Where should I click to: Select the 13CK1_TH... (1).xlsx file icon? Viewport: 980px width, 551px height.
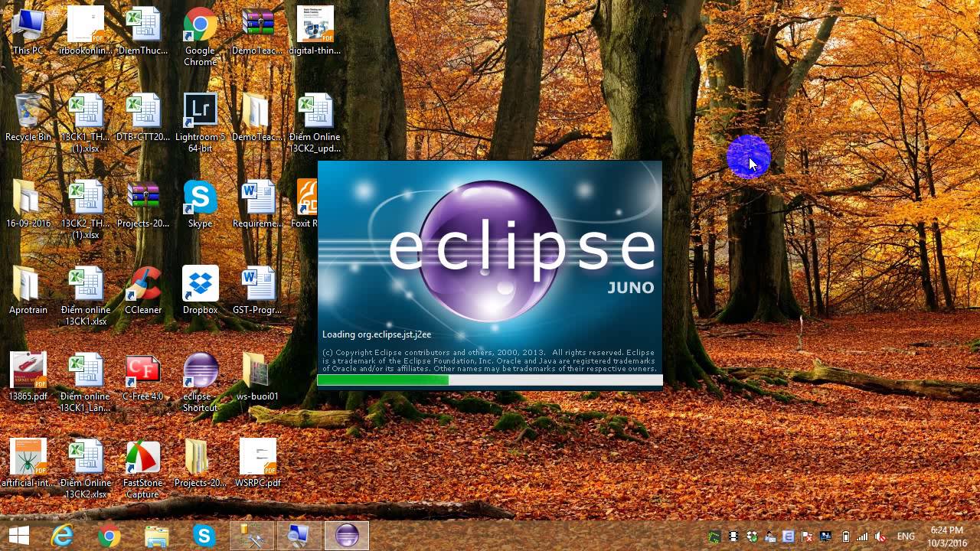tap(86, 122)
